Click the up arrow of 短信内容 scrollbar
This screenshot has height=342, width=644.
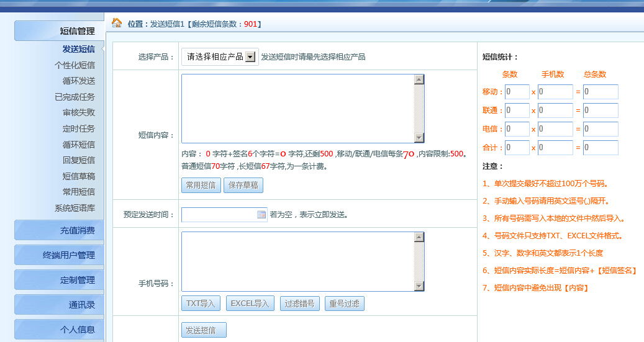tap(419, 79)
